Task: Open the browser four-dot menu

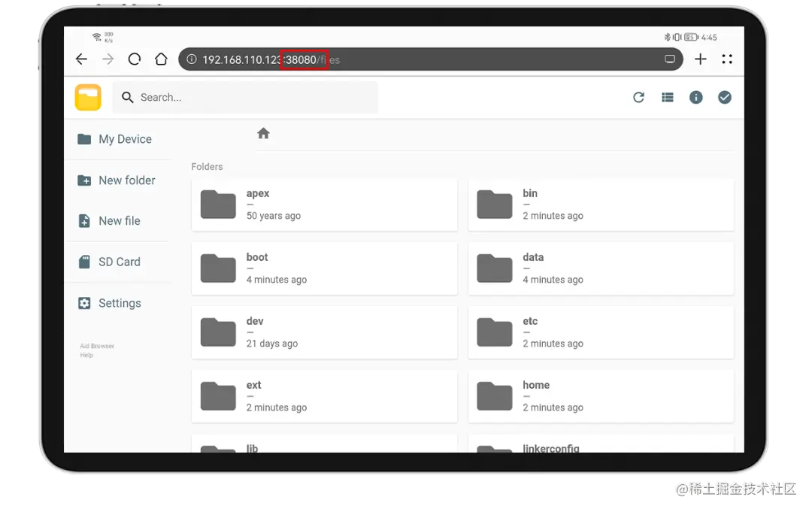Action: click(727, 59)
